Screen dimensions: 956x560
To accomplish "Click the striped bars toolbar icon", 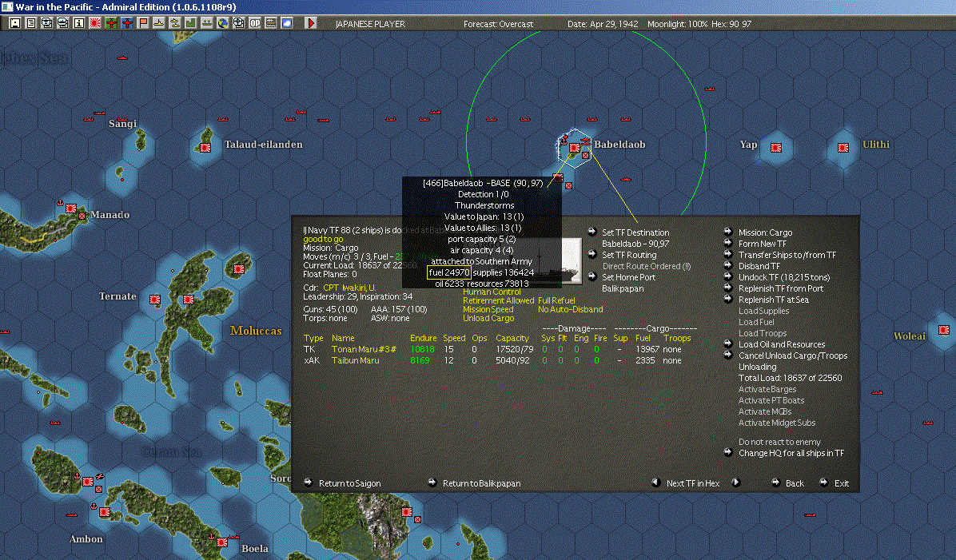I will pos(271,23).
